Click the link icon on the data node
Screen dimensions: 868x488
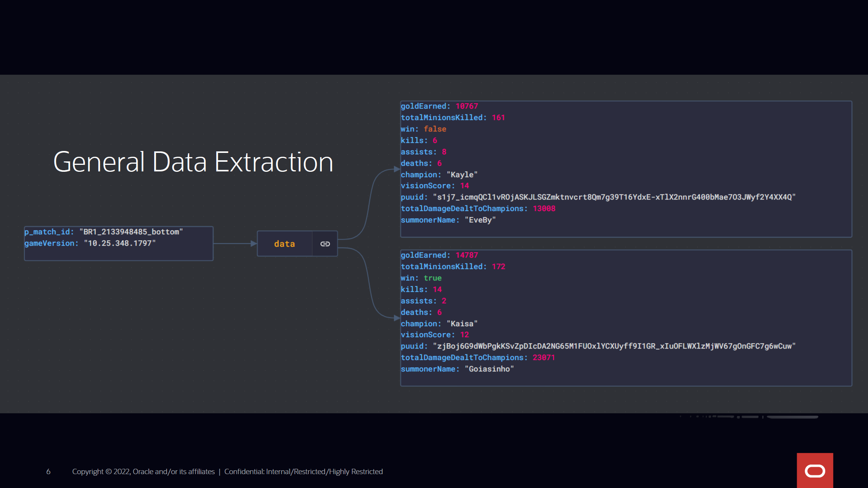click(325, 244)
